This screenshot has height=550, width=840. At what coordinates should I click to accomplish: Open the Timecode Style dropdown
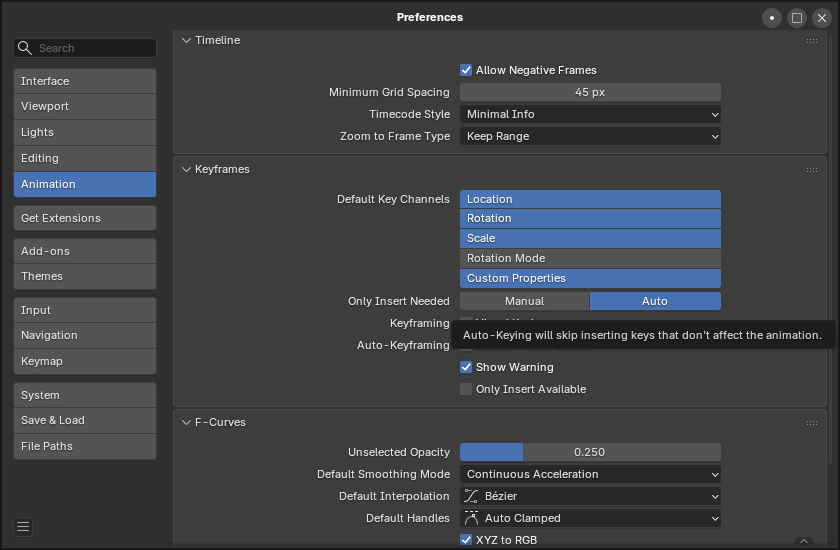click(590, 114)
